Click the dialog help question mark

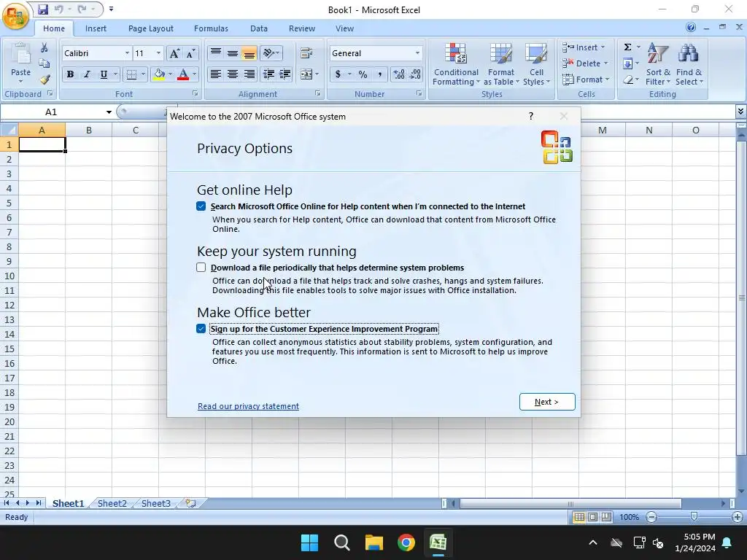[531, 116]
